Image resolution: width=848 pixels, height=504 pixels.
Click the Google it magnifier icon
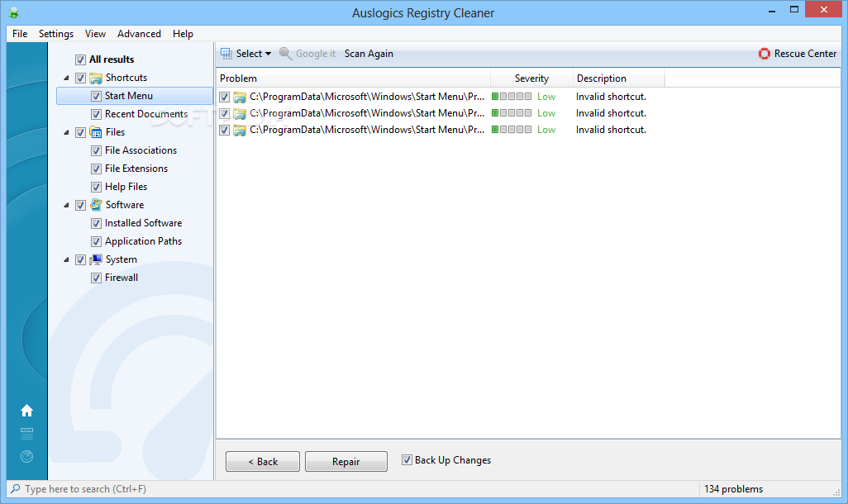pos(285,54)
